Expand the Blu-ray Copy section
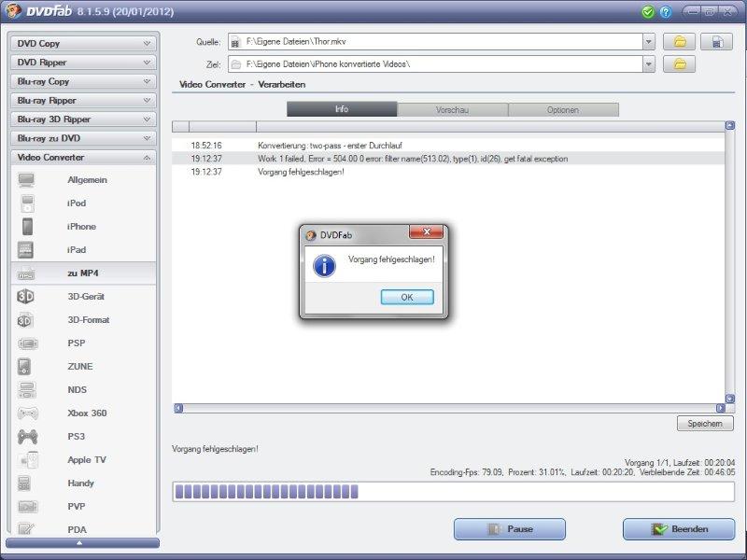This screenshot has width=747, height=560. click(83, 81)
